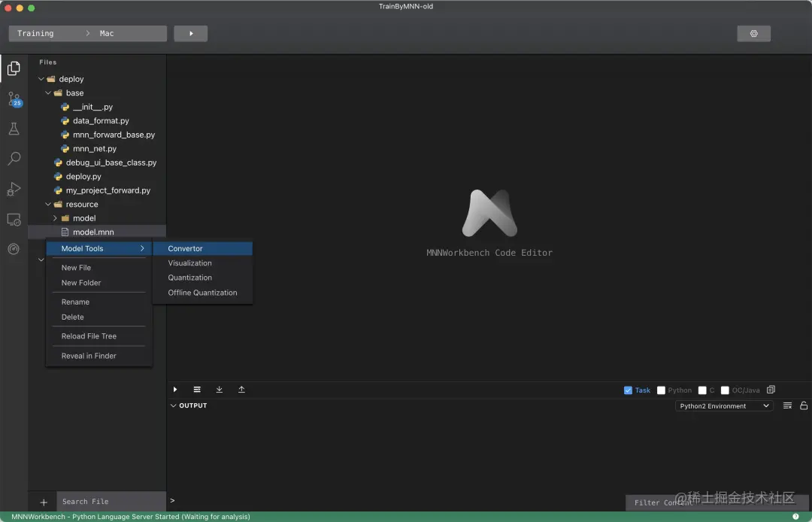Click the download arrow icon above OUTPUT
The image size is (812, 522).
tap(219, 390)
